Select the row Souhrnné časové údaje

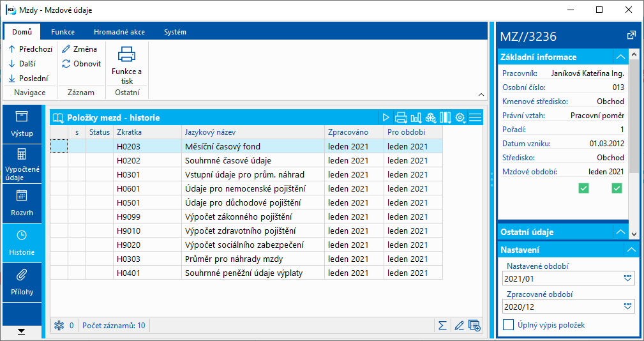click(246, 160)
